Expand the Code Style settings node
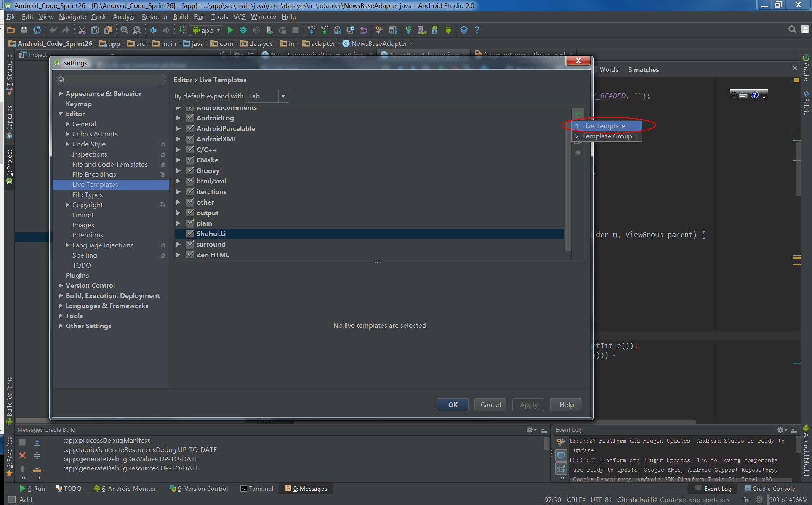Viewport: 812px width, 505px height. pos(68,144)
